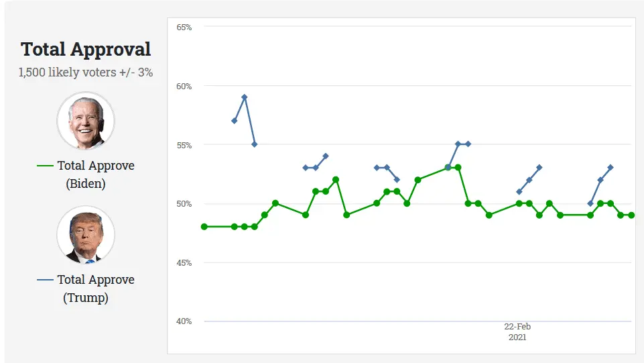Click the green Biden legend line swatch
The image size is (644, 363).
coord(45,166)
